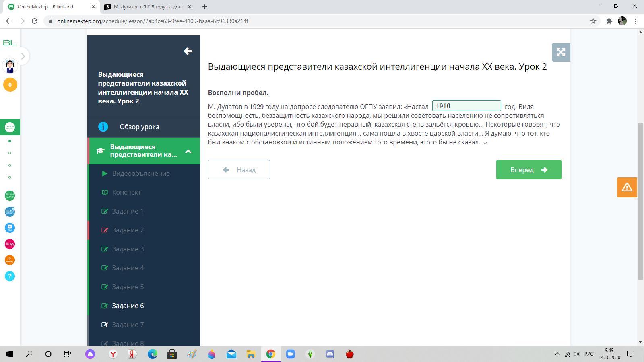
Task: Open File Explorer from taskbar
Action: tap(251, 354)
